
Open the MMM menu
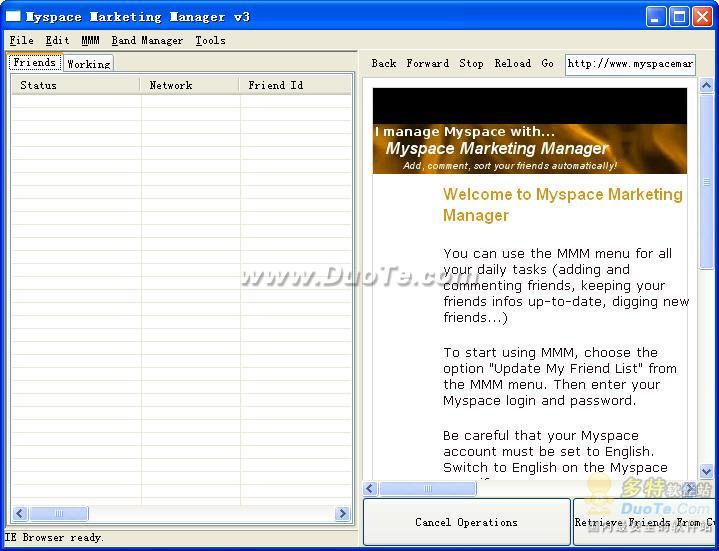pos(90,40)
